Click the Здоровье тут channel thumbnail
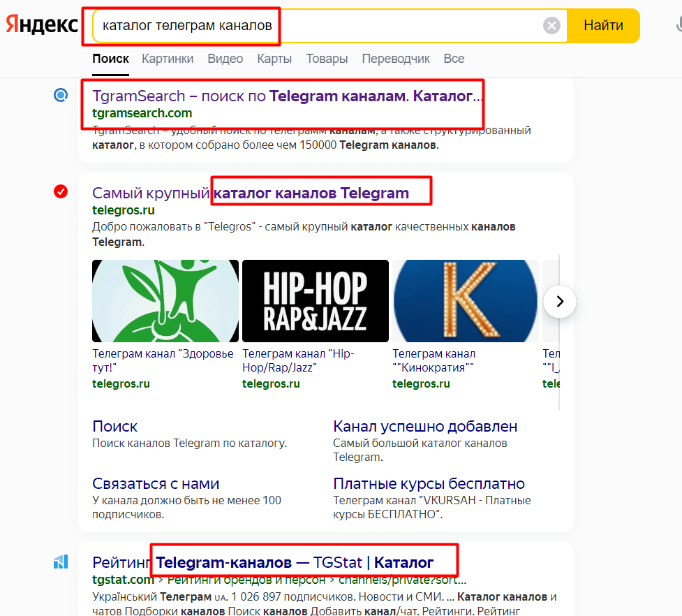Image resolution: width=682 pixels, height=616 pixels. 165,301
